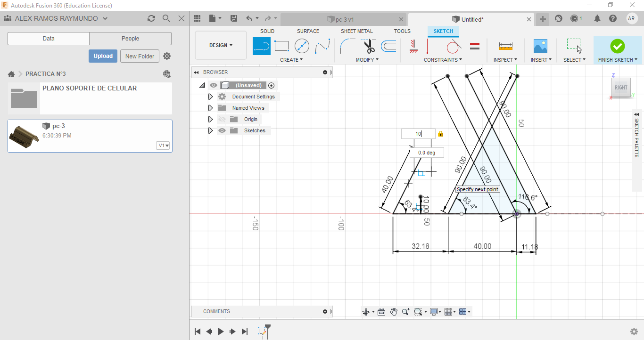Viewport: 644px width, 340px height.
Task: Expand the Document Settings tree node
Action: [x=210, y=97]
